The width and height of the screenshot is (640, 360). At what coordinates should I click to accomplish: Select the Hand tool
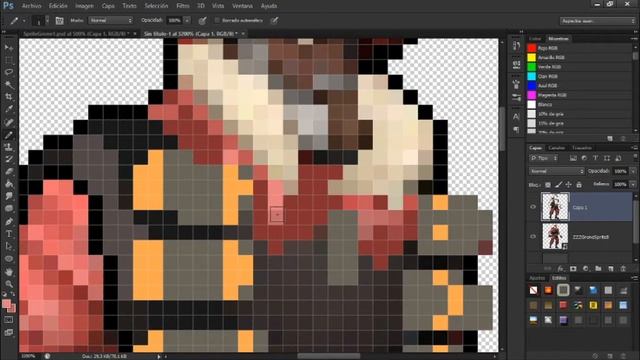click(9, 271)
